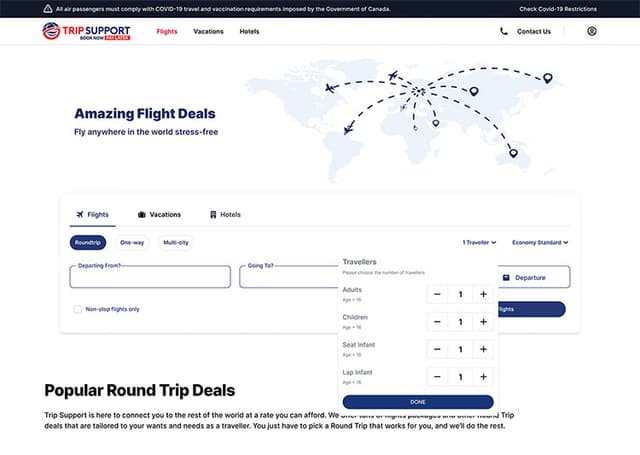Screen dimensions: 640x455
Task: Click the search flights button
Action: 531,309
